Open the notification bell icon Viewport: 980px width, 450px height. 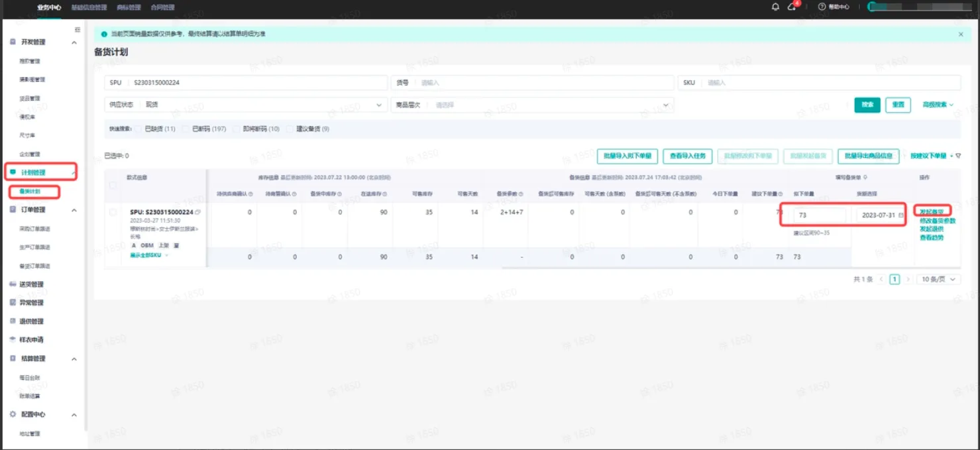coord(775,7)
